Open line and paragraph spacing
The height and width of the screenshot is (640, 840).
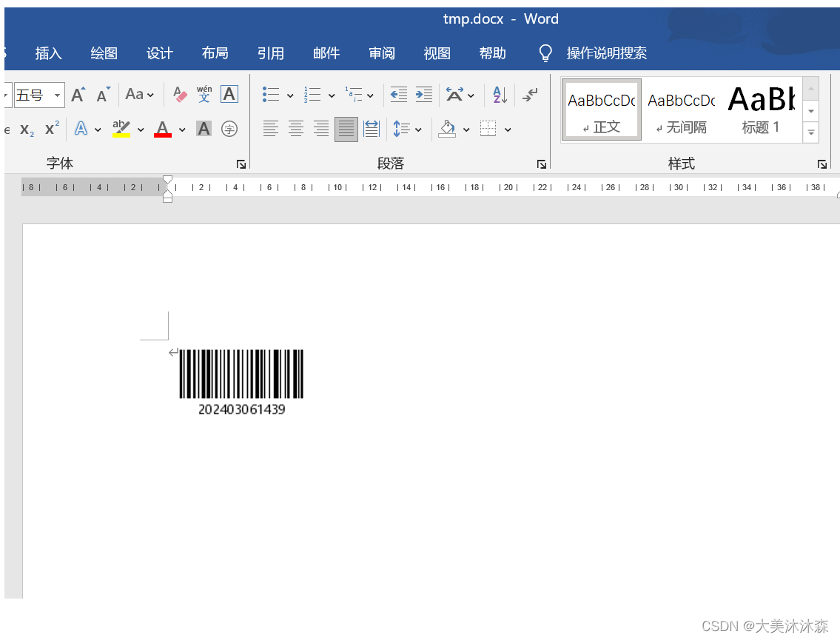click(x=402, y=129)
